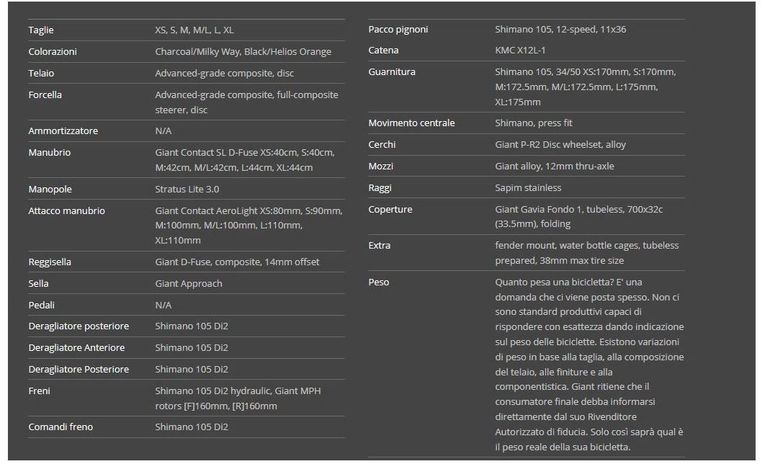770x467 pixels.
Task: Click the 'Taglie' label
Action: 41,30
